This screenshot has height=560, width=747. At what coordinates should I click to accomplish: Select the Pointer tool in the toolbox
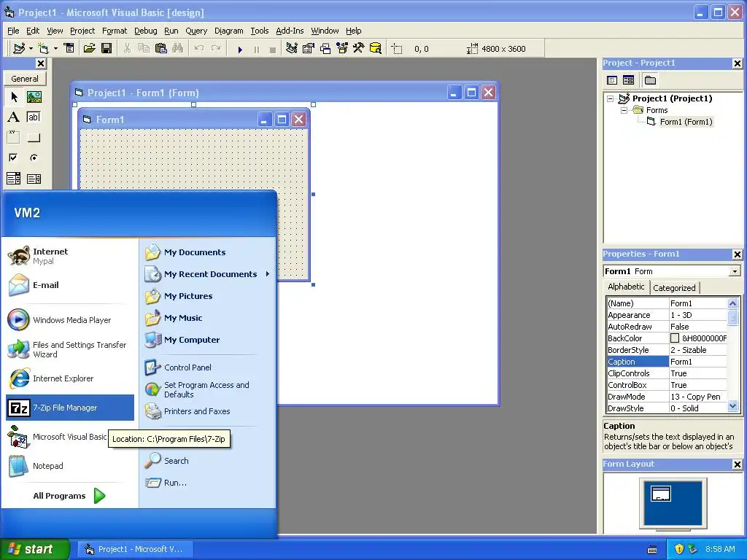(14, 97)
